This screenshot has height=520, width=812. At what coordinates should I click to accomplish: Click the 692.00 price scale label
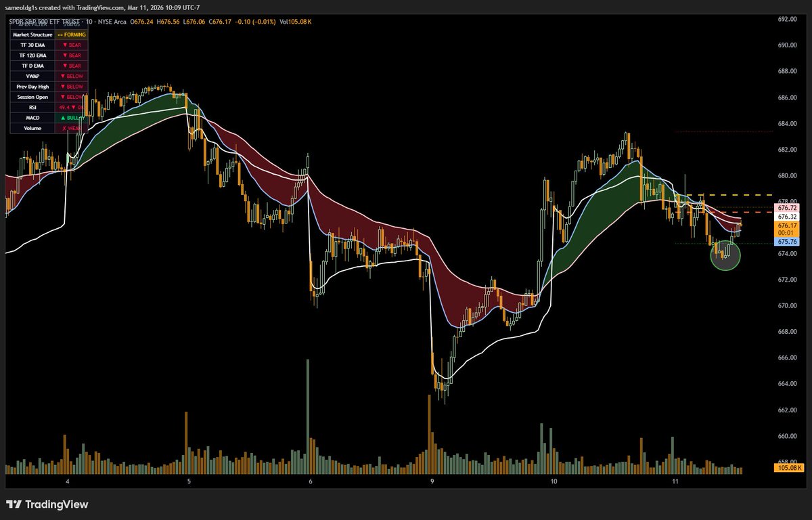[787, 19]
